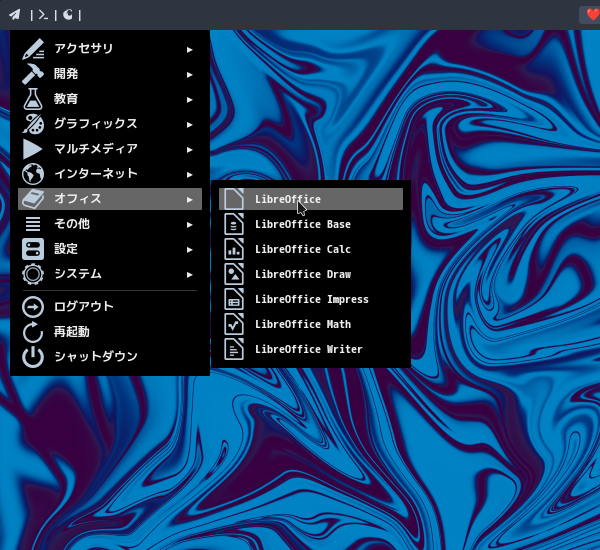600x550 pixels.
Task: Expand the 開発 submenu arrow
Action: pos(189,75)
